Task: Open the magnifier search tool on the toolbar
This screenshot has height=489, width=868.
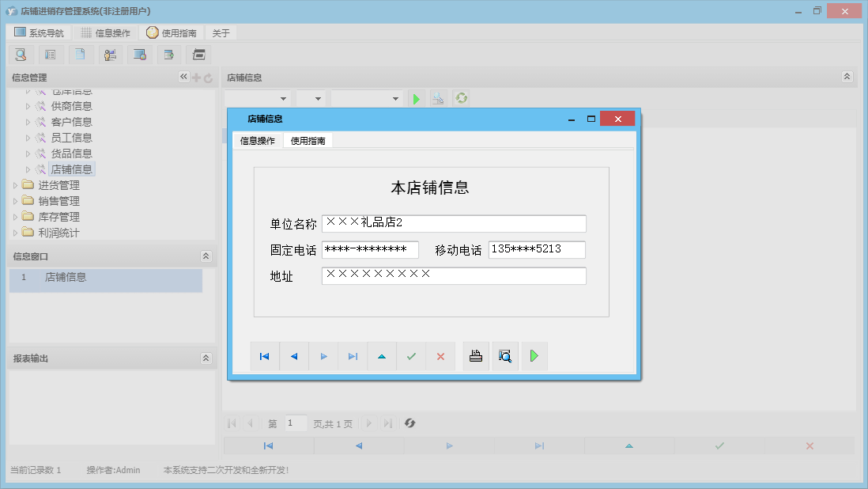Action: [x=21, y=55]
